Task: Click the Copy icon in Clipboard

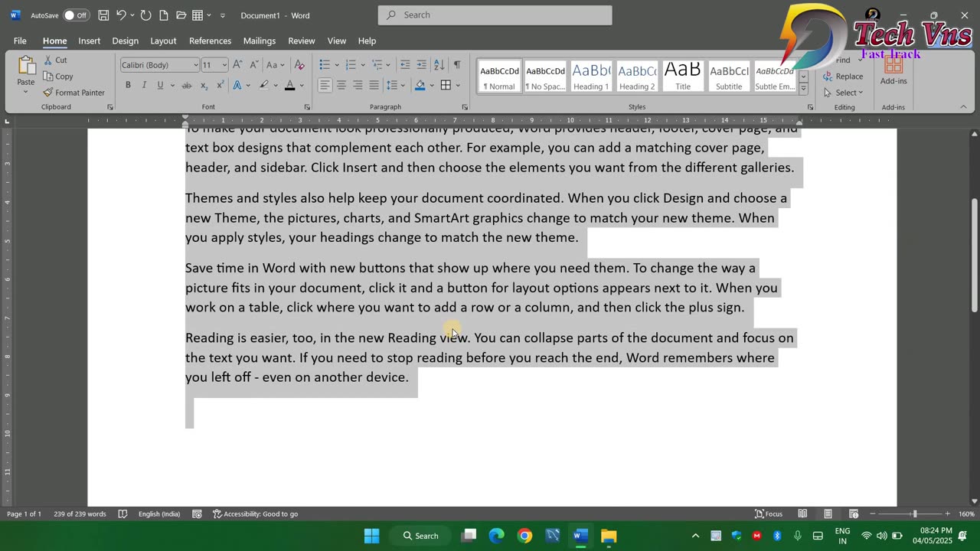Action: point(48,77)
